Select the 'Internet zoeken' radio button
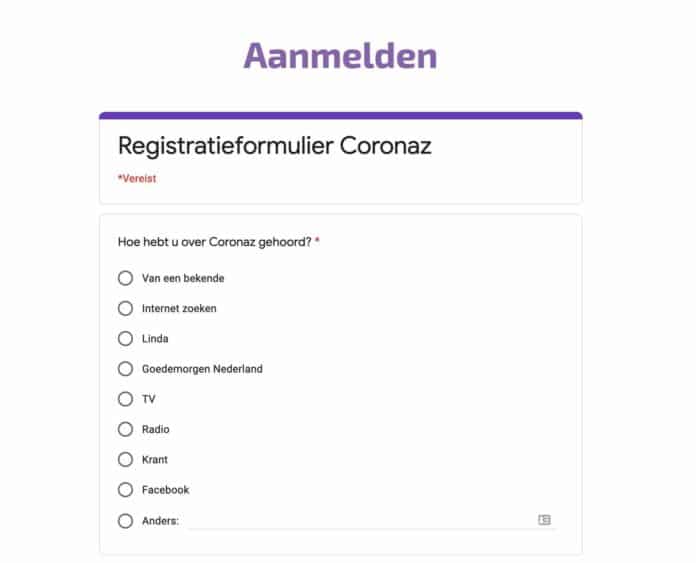 tap(125, 308)
